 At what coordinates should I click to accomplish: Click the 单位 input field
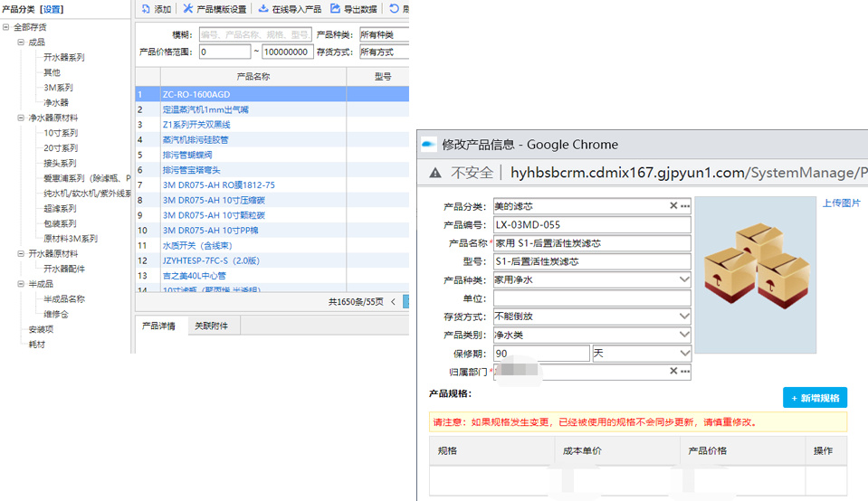click(592, 298)
